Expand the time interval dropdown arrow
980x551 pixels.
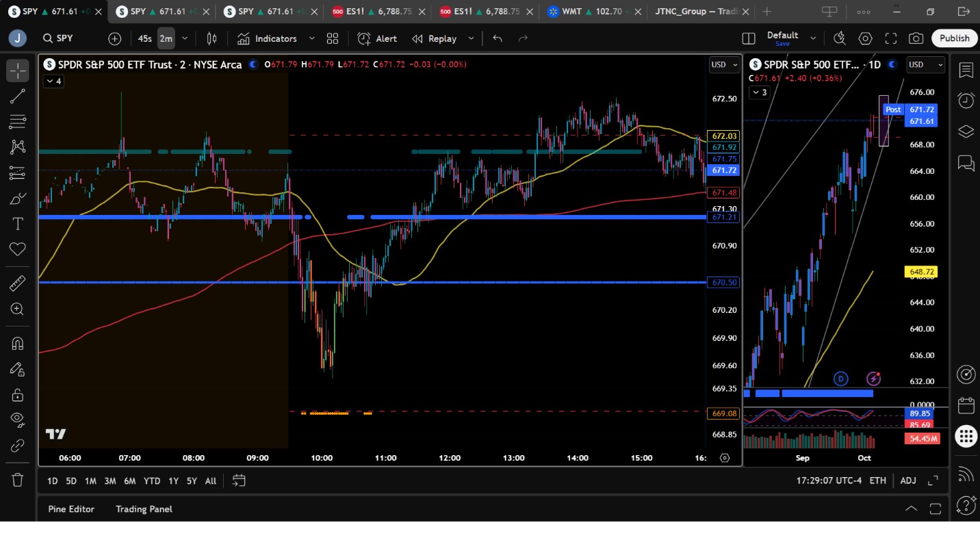[x=184, y=39]
